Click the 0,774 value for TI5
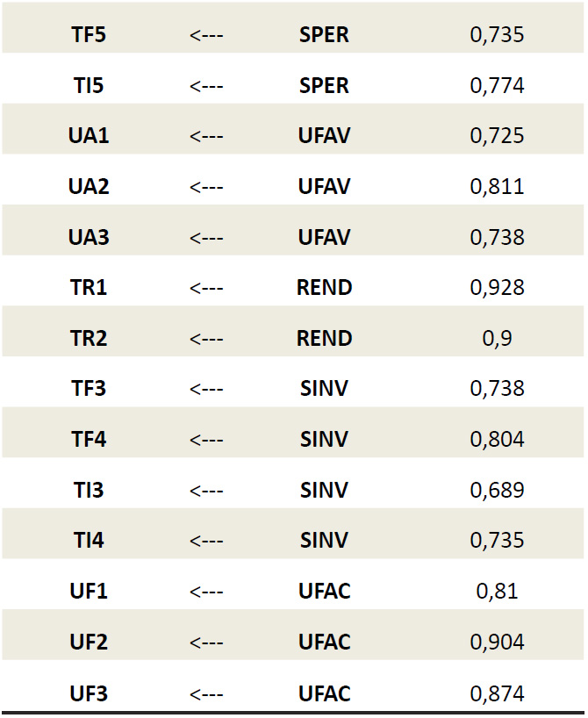This screenshot has height=718, width=588. coord(497,86)
